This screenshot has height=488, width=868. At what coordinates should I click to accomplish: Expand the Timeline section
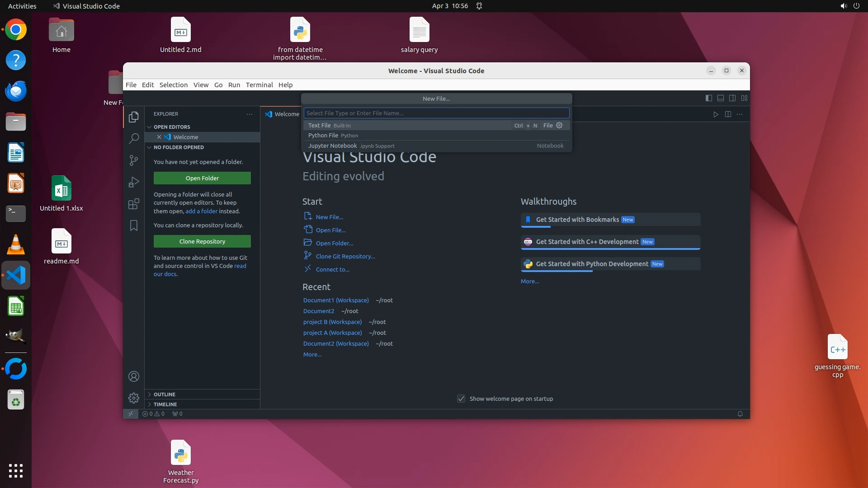165,404
